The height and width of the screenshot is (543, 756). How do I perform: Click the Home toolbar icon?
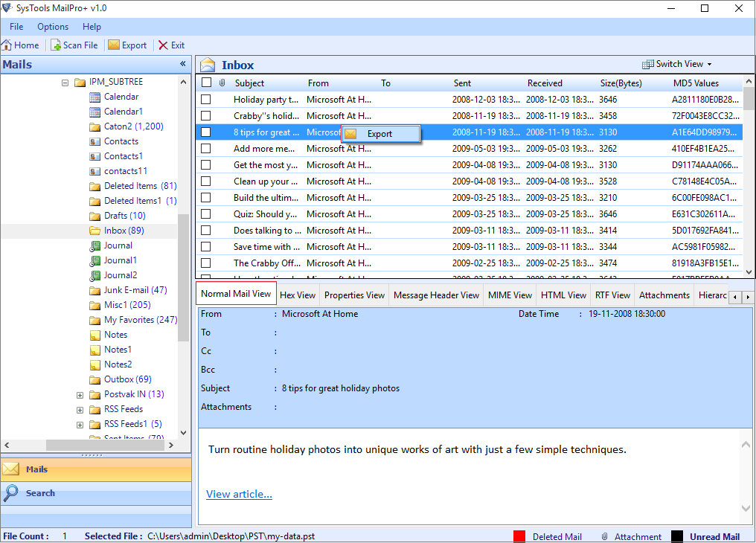pyautogui.click(x=7, y=45)
